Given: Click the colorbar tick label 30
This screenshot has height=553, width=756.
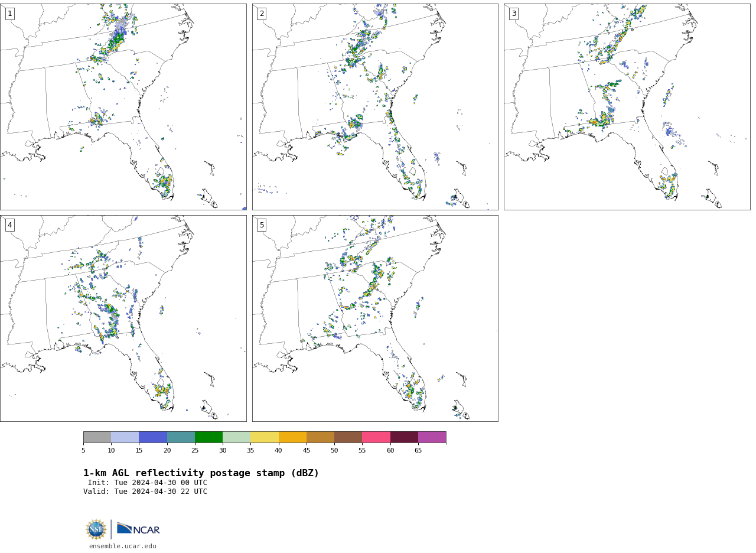Looking at the screenshot, I should [x=223, y=451].
